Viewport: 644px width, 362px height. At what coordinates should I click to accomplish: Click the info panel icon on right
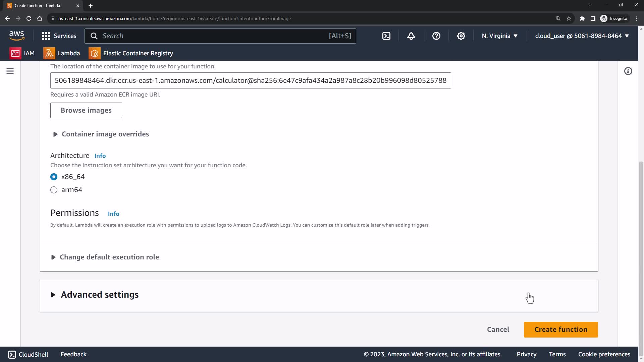tap(628, 71)
